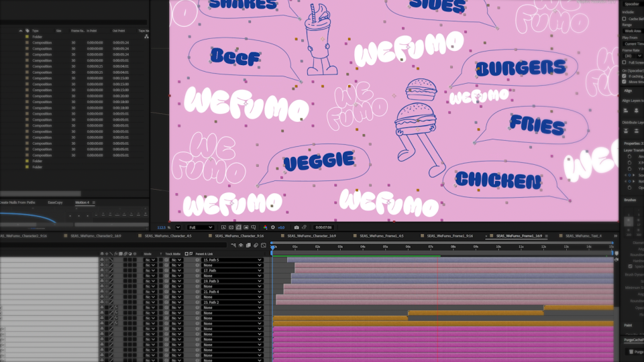
Task: Toggle the 'If caching' checkbox in Preview panel
Action: [x=624, y=76]
